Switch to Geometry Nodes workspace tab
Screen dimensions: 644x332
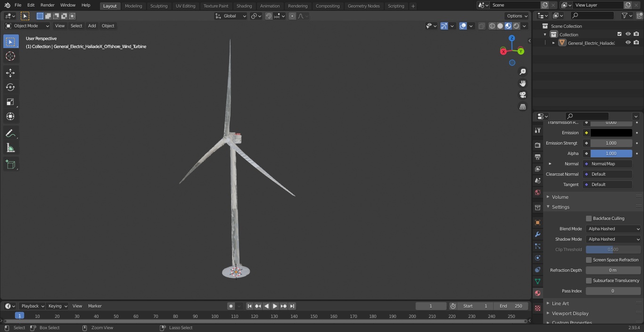(363, 6)
